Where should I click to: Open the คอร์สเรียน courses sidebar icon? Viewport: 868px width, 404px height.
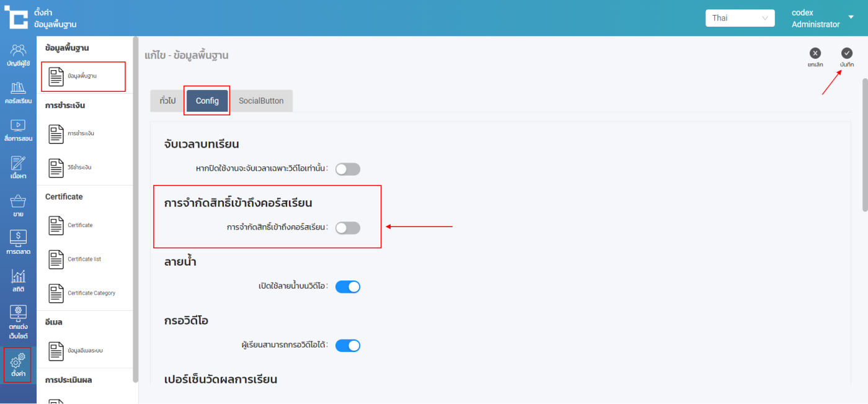click(x=18, y=92)
